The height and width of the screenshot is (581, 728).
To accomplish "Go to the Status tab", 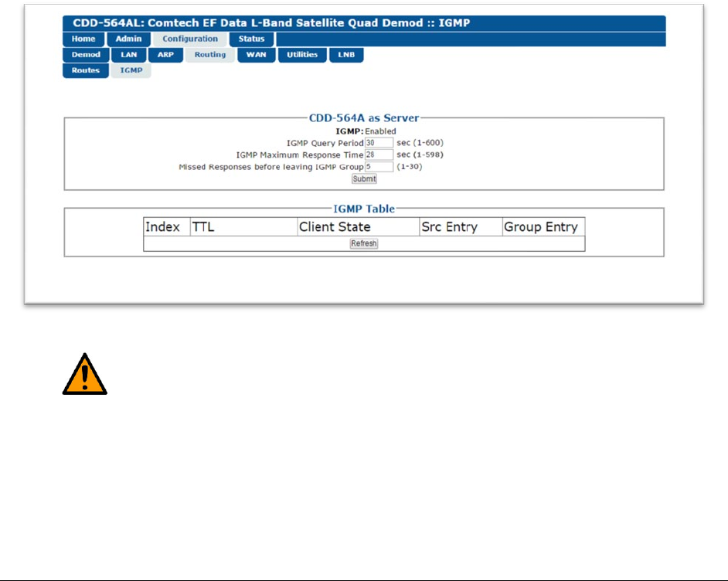I will pos(251,39).
